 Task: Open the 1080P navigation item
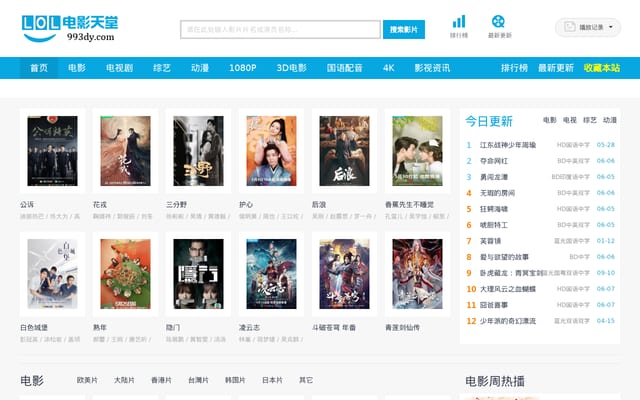(x=242, y=68)
